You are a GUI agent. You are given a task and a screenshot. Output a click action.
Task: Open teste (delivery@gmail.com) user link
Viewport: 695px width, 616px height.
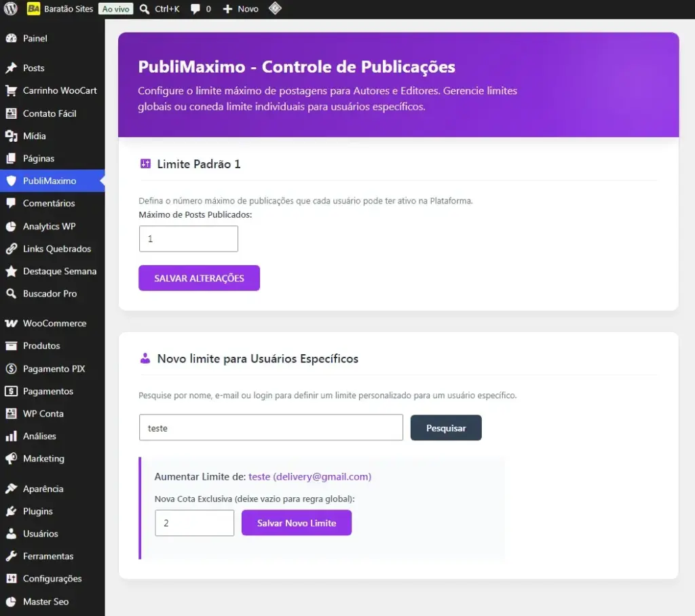309,477
